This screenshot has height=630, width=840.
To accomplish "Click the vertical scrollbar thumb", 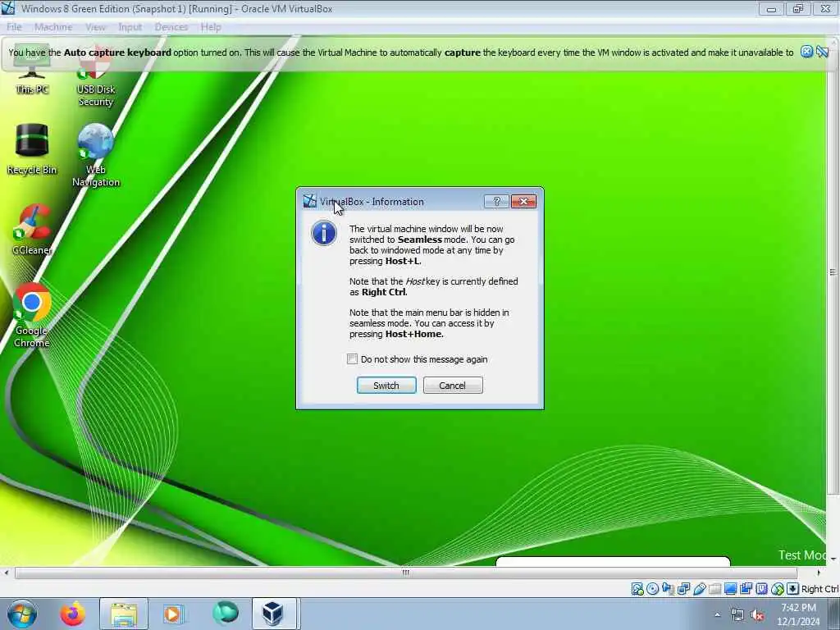I will tap(833, 272).
